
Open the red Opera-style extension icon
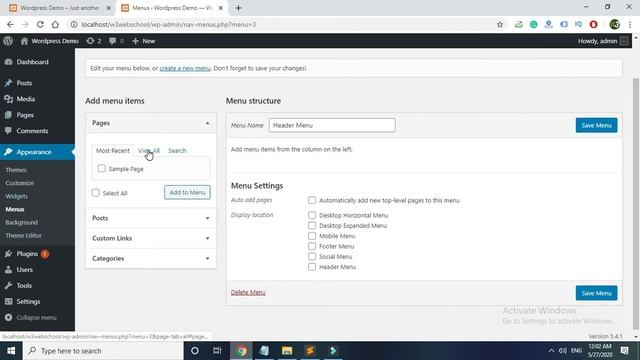(593, 24)
